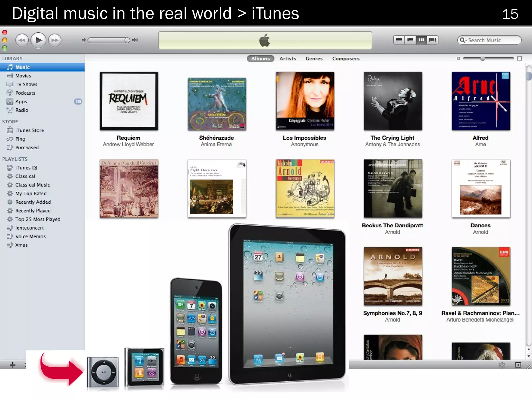Open the search magnifier dropdown

463,40
